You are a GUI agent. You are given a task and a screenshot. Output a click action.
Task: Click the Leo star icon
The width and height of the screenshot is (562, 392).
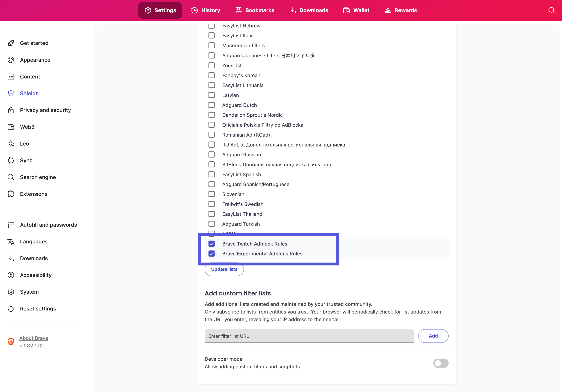click(x=11, y=144)
